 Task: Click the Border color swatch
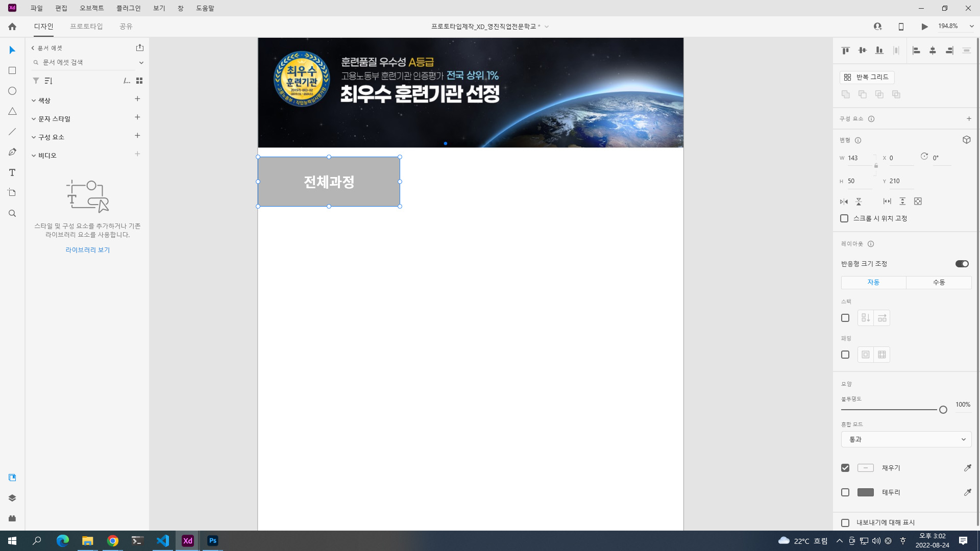[x=865, y=492]
